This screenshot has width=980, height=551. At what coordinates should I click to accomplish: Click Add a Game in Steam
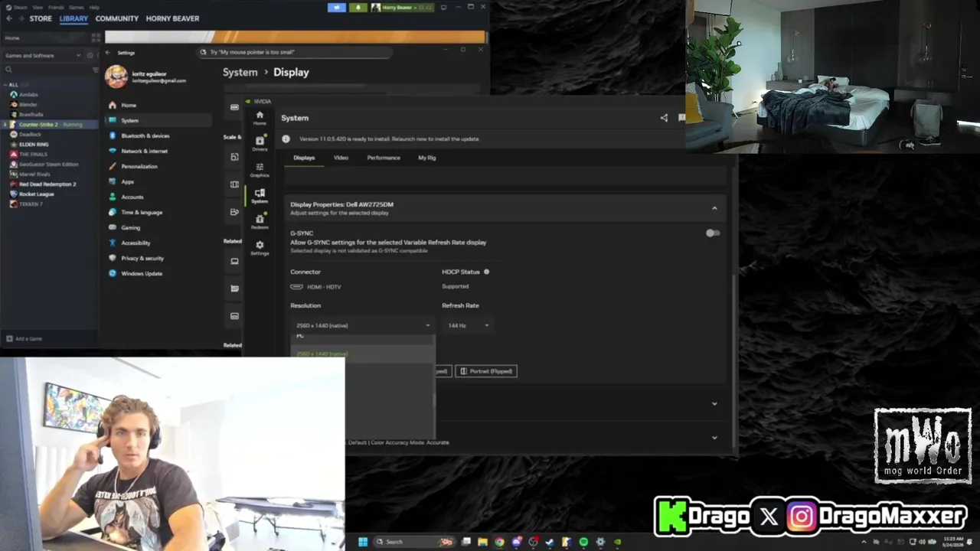(24, 338)
